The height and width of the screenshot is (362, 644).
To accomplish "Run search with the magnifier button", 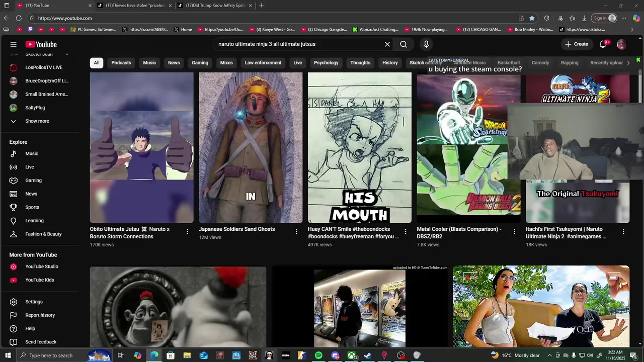I will [x=404, y=44].
